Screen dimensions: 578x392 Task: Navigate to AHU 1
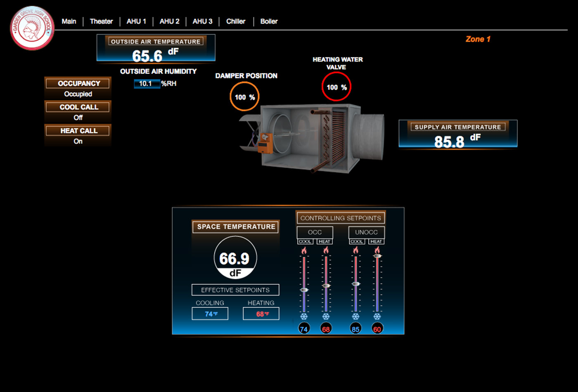136,21
